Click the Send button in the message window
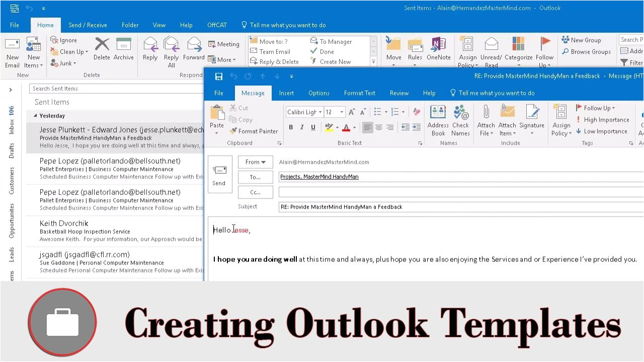This screenshot has width=644, height=362. click(x=219, y=174)
